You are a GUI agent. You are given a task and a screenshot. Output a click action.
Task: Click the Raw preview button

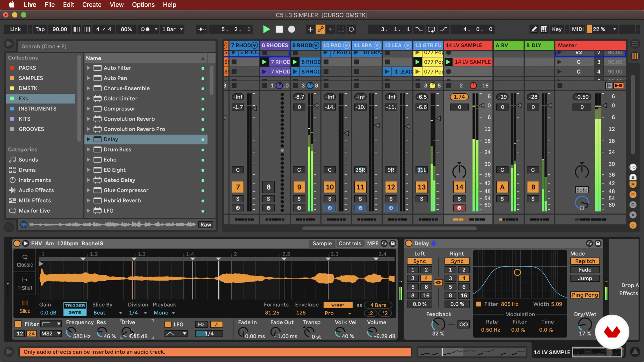pos(206,225)
